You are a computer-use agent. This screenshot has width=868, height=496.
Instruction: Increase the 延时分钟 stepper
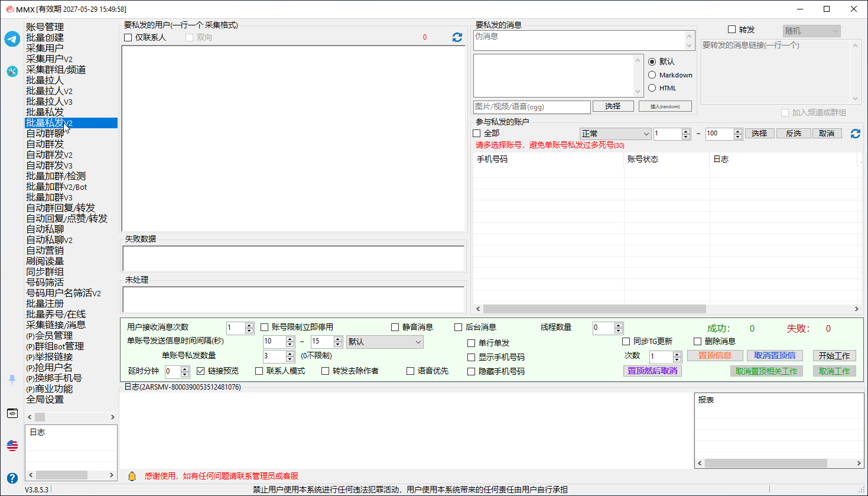[x=185, y=369]
